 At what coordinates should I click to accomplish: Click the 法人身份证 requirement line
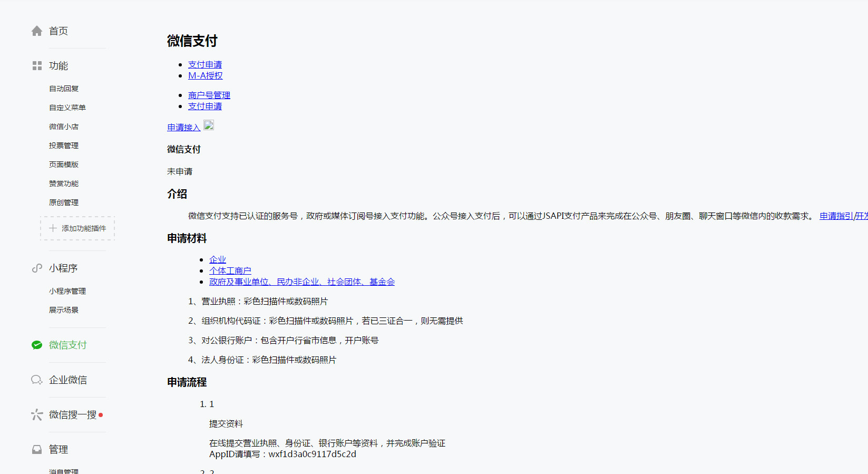pyautogui.click(x=262, y=360)
